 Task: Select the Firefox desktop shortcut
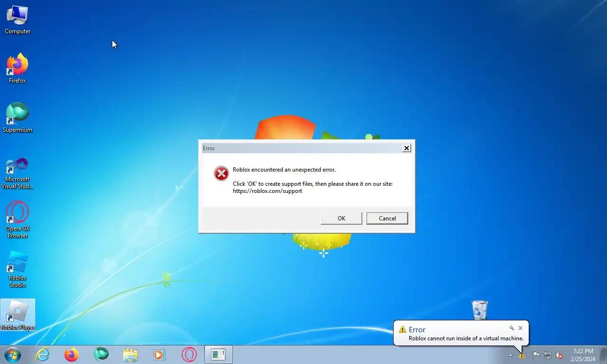tap(18, 69)
